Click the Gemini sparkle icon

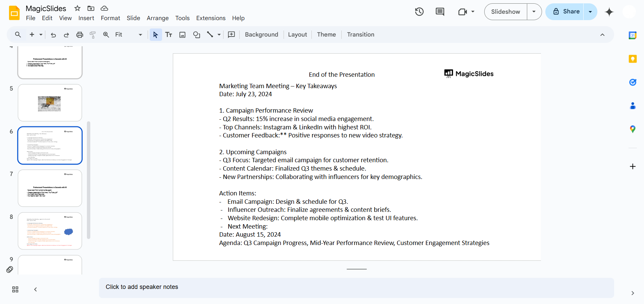click(x=609, y=12)
